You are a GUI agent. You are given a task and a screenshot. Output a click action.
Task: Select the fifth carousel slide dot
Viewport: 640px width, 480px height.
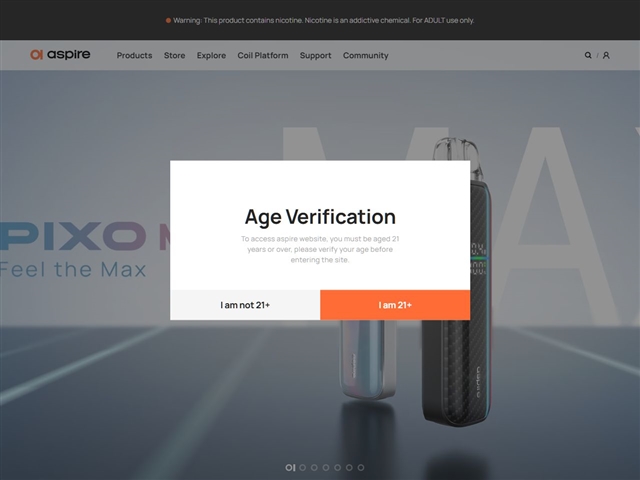click(x=338, y=468)
